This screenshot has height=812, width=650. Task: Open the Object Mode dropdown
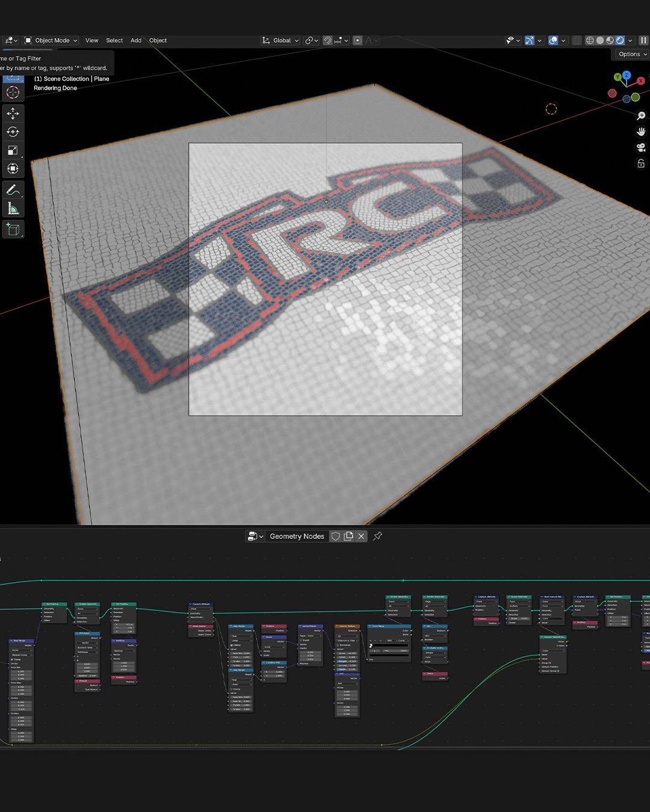pos(51,40)
